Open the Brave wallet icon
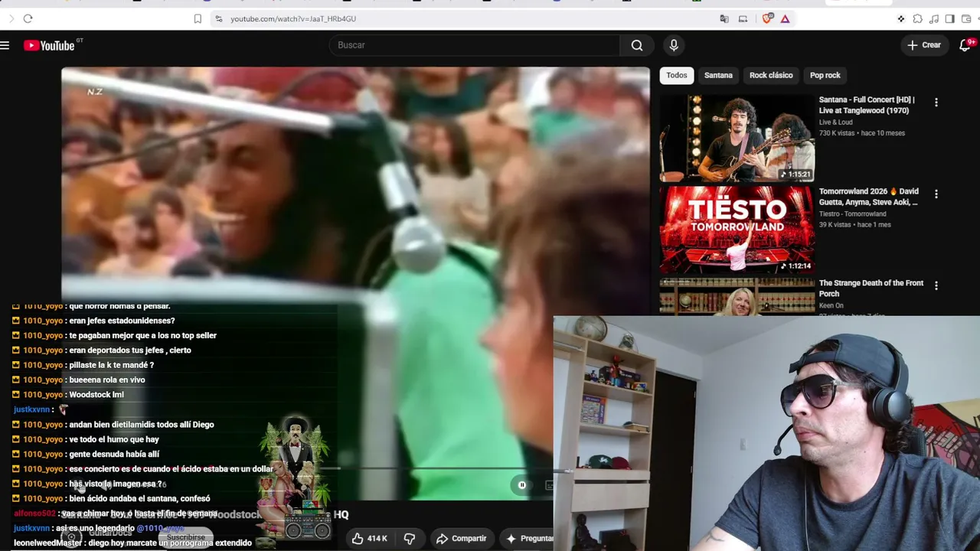Viewport: 980px width, 551px height. pos(965,18)
